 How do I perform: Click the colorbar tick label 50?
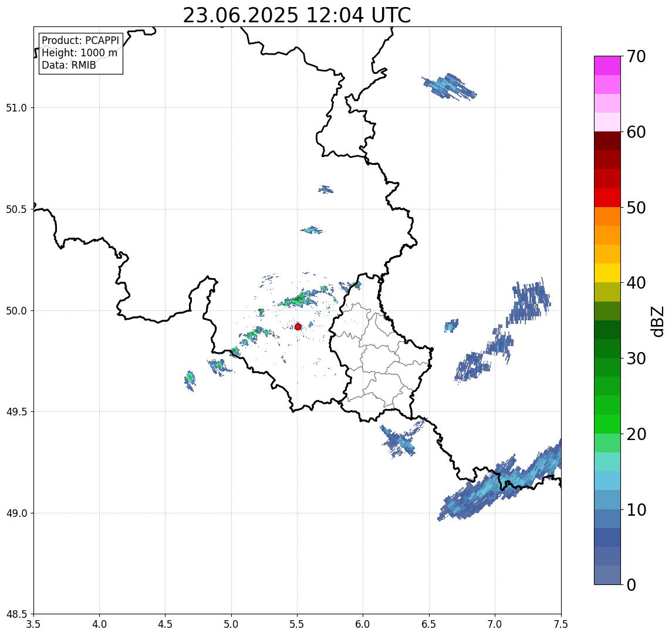click(x=636, y=208)
